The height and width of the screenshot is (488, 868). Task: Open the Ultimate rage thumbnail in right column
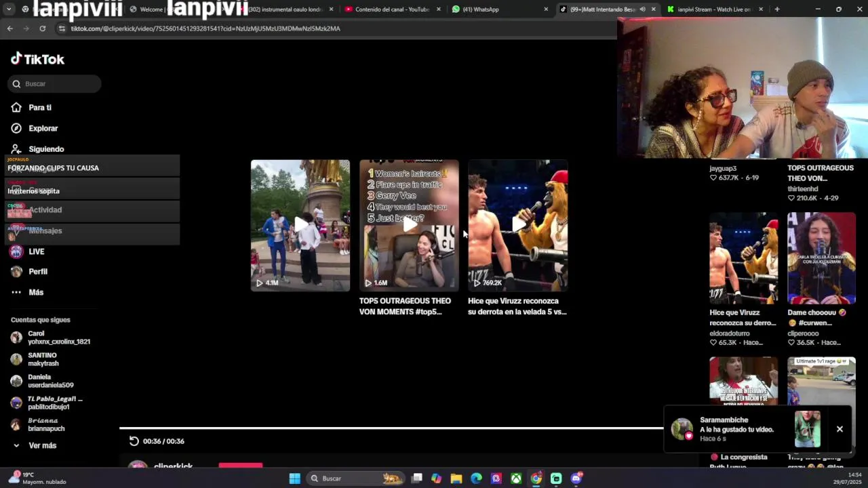tap(821, 381)
